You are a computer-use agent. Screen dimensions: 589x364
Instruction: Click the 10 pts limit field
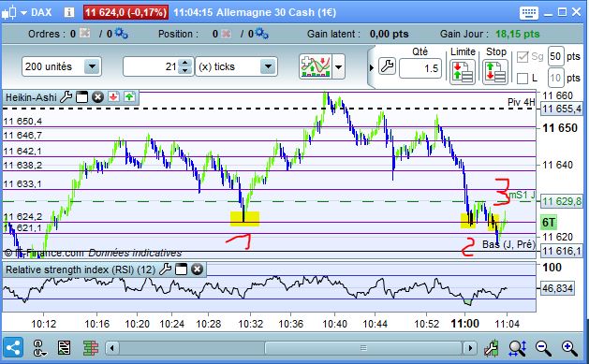pos(555,78)
